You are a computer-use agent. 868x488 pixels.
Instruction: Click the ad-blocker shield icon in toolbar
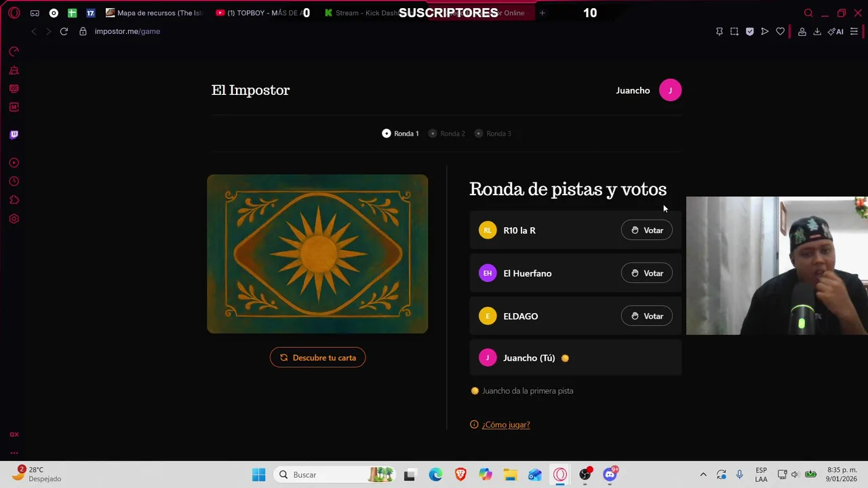click(749, 31)
